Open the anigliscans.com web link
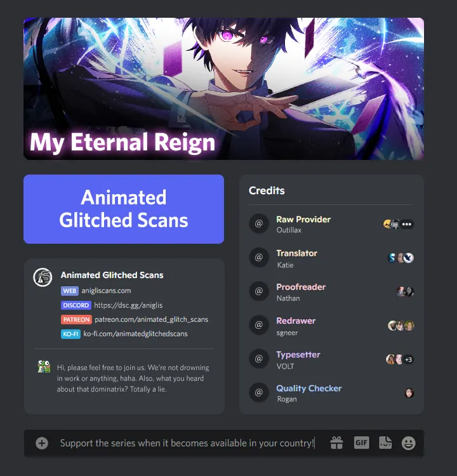The height and width of the screenshot is (476, 457). [106, 291]
